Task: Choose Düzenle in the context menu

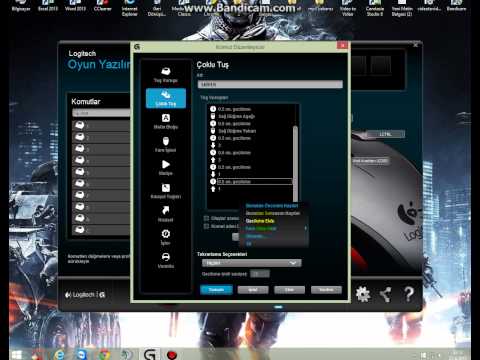Action: tap(254, 236)
